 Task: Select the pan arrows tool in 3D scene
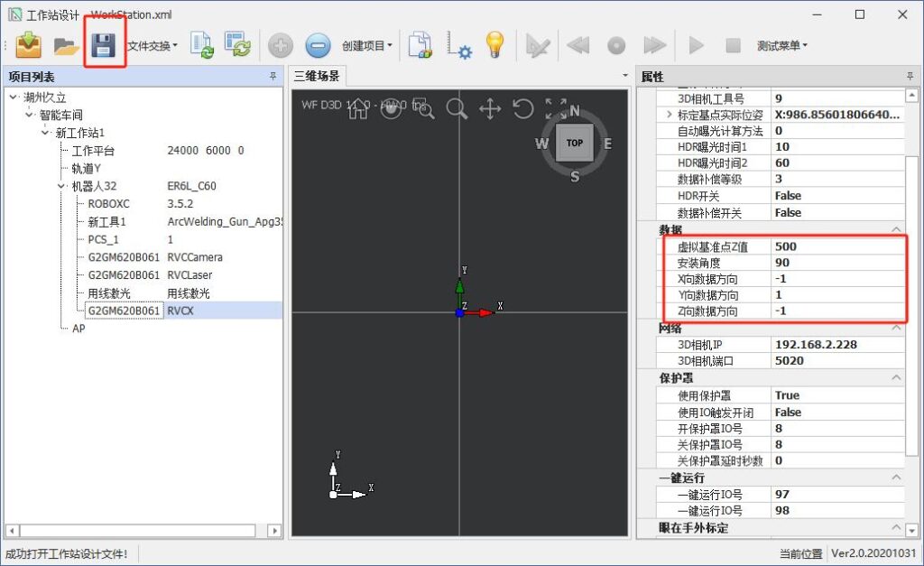pos(489,109)
